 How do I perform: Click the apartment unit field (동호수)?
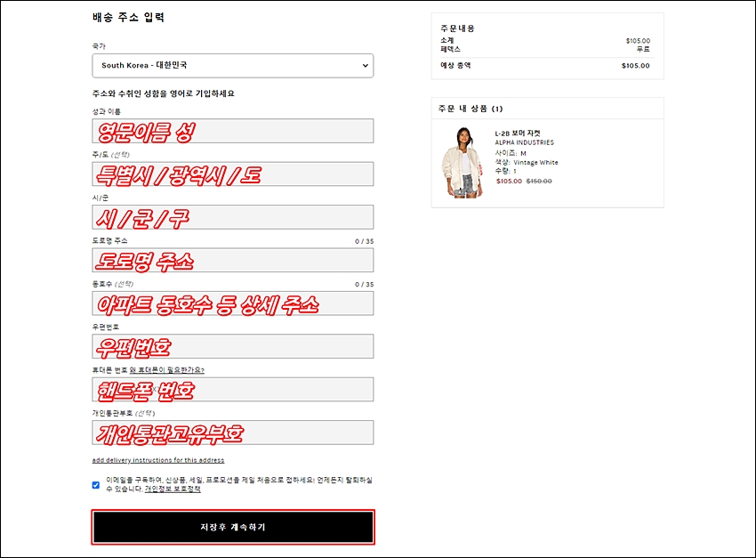(x=232, y=303)
